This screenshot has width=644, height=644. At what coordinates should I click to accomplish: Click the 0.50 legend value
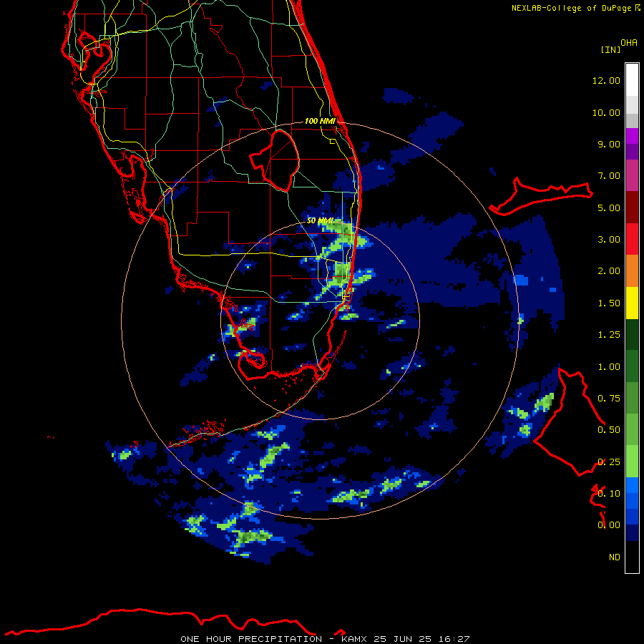click(609, 430)
